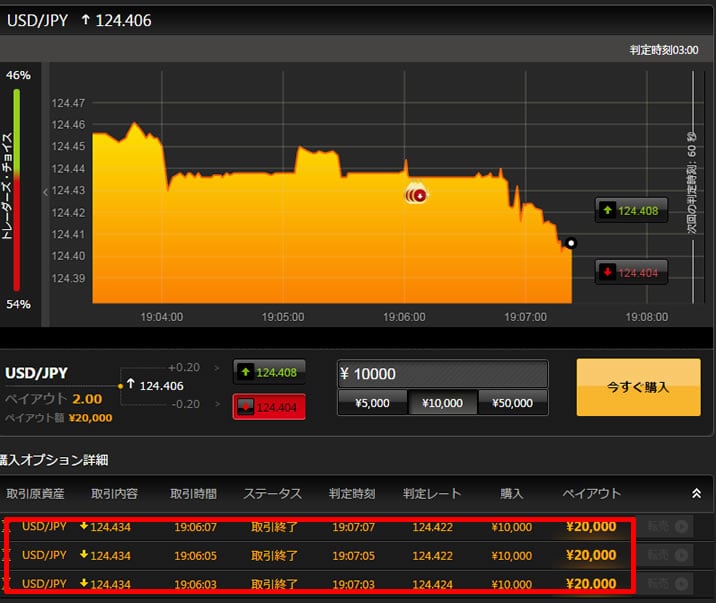Click judgment time 19:07:03 cell
The height and width of the screenshot is (603, 716).
(x=353, y=584)
